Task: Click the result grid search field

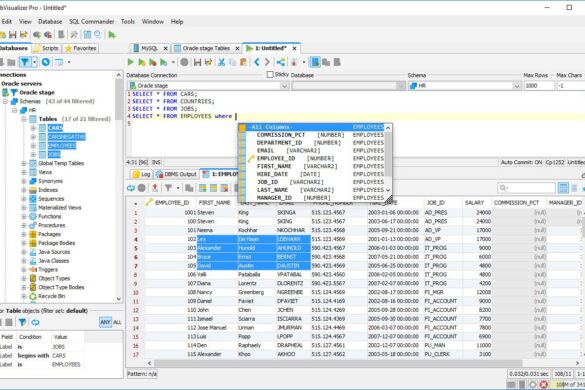Action: [526, 188]
